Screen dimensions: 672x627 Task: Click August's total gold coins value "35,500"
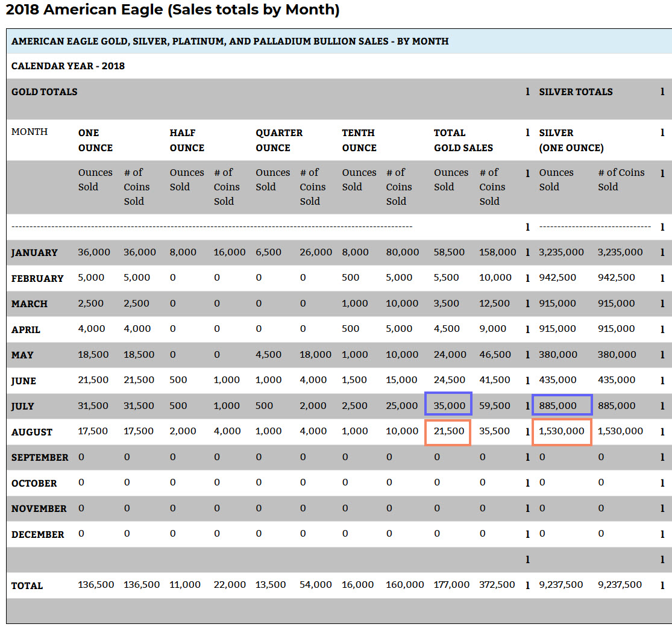(x=495, y=431)
